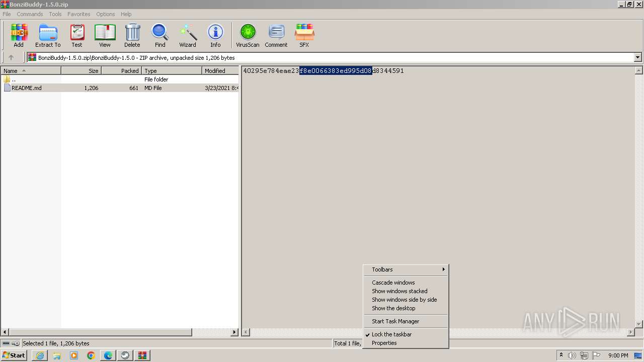Open Windows Explorer folder taskbar icon
Viewport: 644px width, 362px height.
pyautogui.click(x=57, y=355)
